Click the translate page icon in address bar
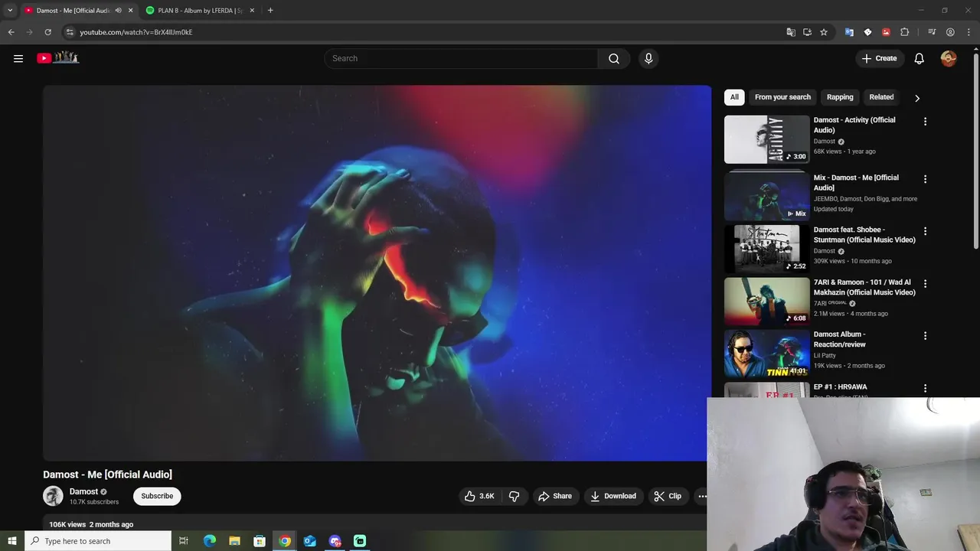The image size is (980, 551). click(x=791, y=32)
